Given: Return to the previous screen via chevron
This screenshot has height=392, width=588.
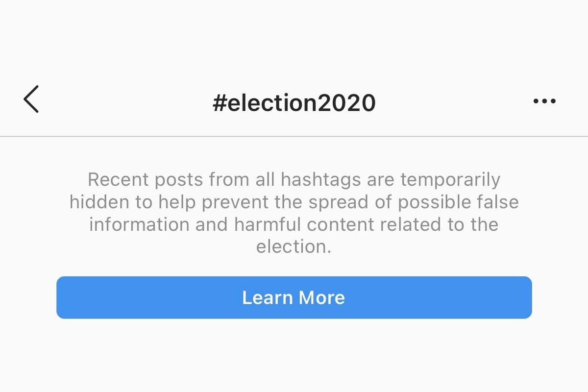Looking at the screenshot, I should 31,99.
